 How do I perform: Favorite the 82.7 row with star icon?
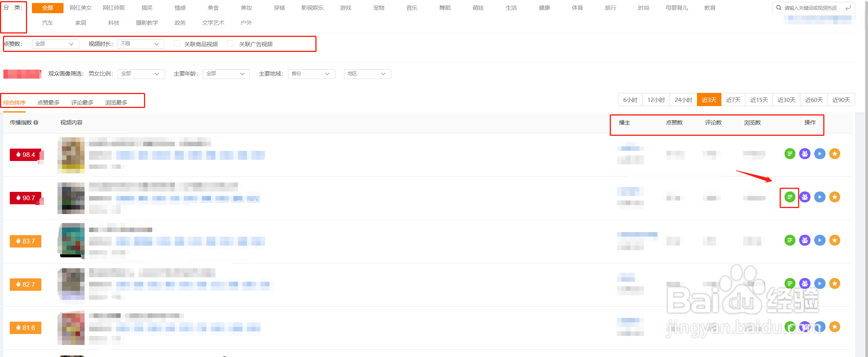tap(835, 284)
